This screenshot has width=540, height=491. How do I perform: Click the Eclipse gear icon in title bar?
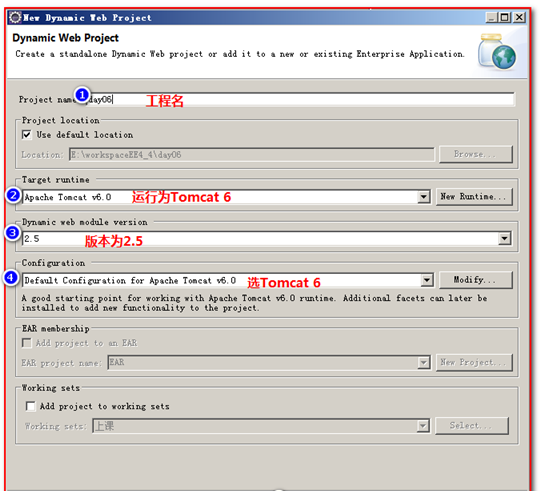15,17
